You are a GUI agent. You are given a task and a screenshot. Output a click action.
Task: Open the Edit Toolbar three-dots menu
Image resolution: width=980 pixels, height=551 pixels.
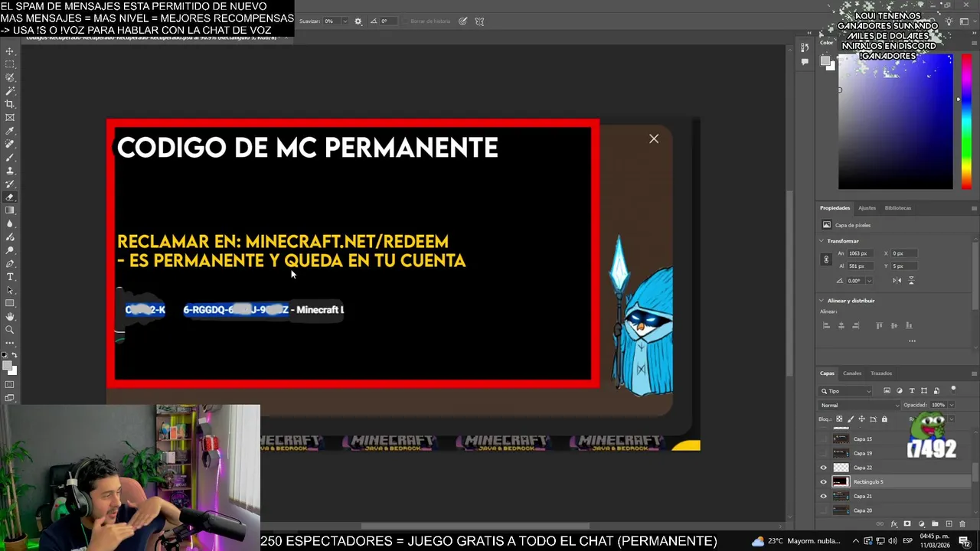coord(10,344)
